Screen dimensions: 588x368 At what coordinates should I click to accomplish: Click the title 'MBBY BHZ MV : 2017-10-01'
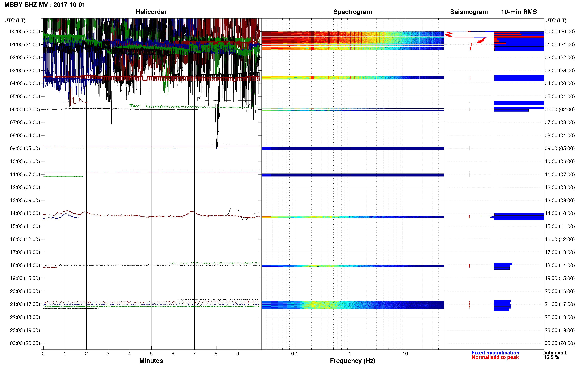click(45, 5)
